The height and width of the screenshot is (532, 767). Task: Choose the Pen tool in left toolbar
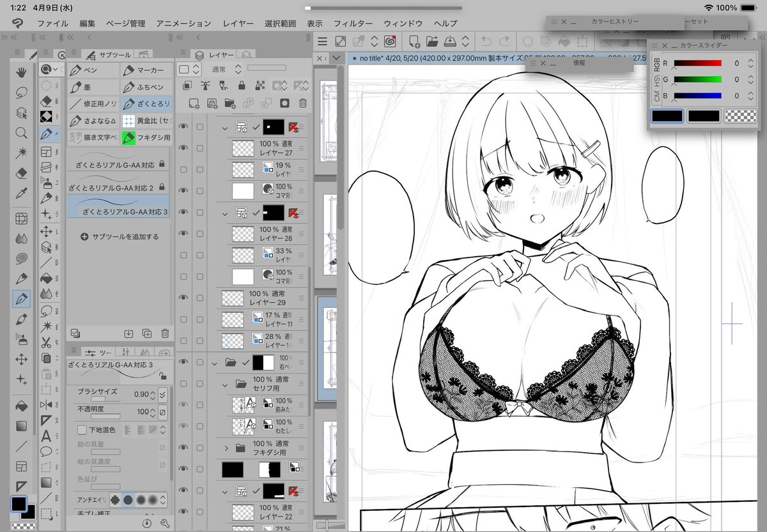pos(21,299)
